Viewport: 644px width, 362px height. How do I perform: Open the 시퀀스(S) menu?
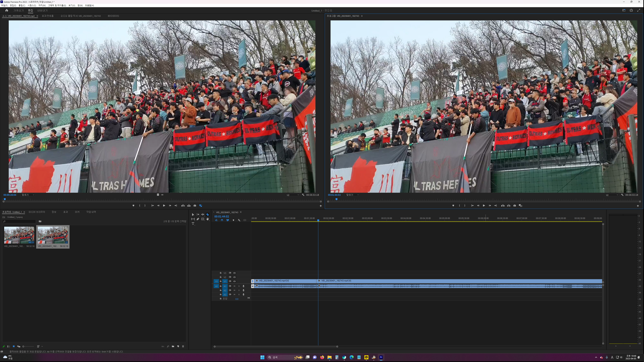pos(32,5)
